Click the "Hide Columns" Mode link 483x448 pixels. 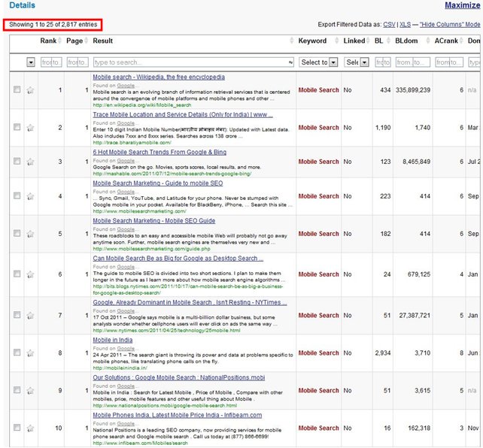coord(450,24)
